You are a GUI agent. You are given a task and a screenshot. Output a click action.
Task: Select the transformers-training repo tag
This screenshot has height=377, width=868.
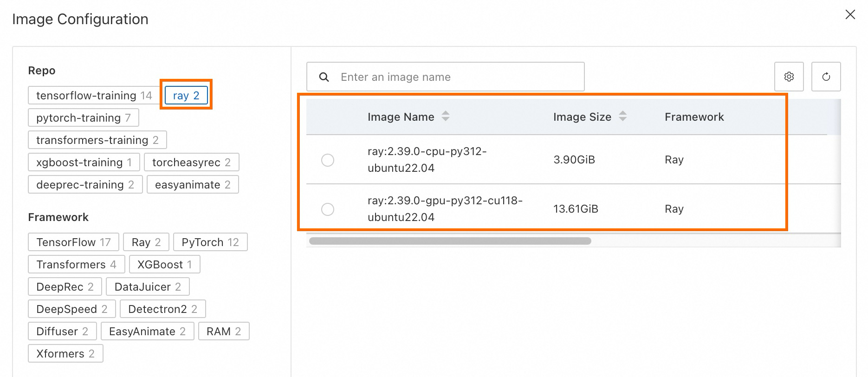click(97, 140)
